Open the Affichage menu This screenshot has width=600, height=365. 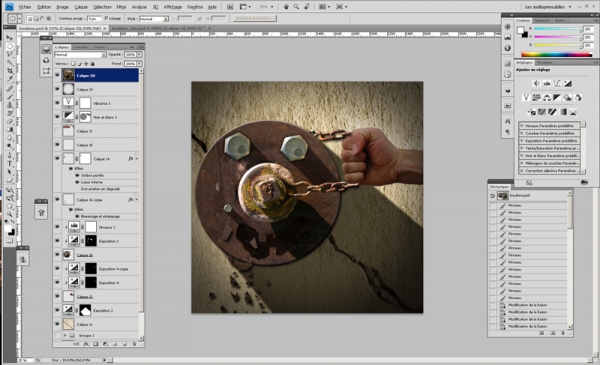coord(173,7)
